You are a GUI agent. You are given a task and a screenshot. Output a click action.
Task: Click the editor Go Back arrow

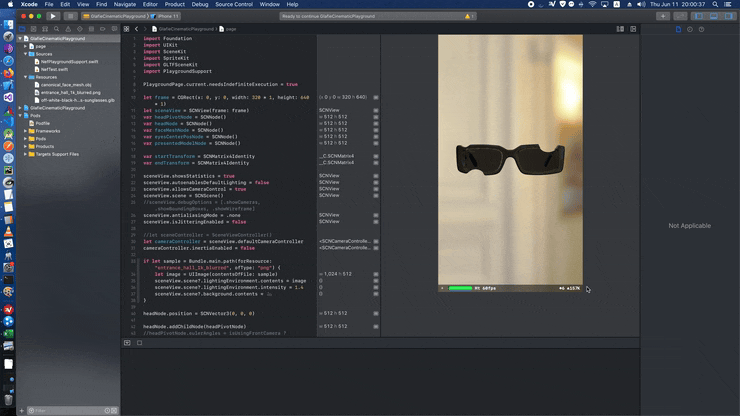[137, 29]
